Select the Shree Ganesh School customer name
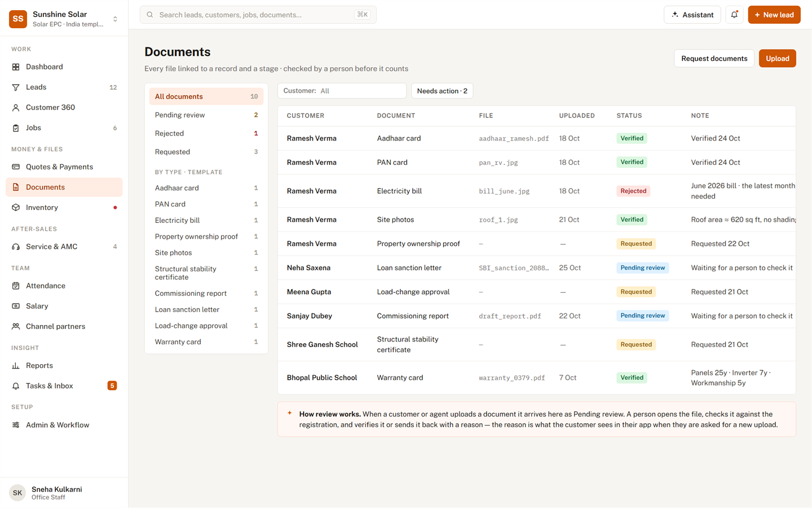The height and width of the screenshot is (508, 812). (x=322, y=344)
